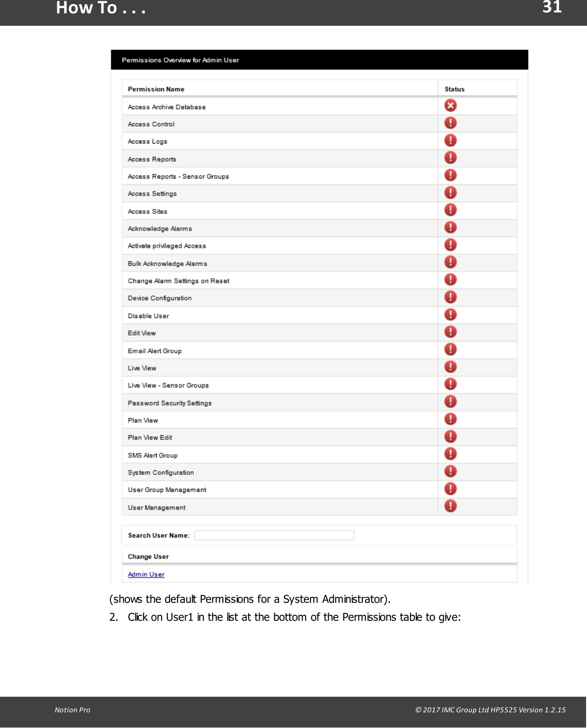Toggle the permission status for Plan View Edit
The image size is (587, 728).
pos(450,436)
